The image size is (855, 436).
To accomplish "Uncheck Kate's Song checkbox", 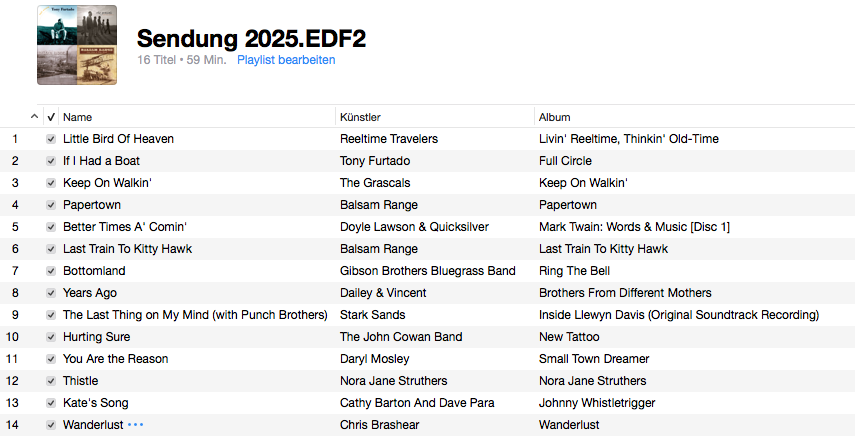I will pos(51,403).
